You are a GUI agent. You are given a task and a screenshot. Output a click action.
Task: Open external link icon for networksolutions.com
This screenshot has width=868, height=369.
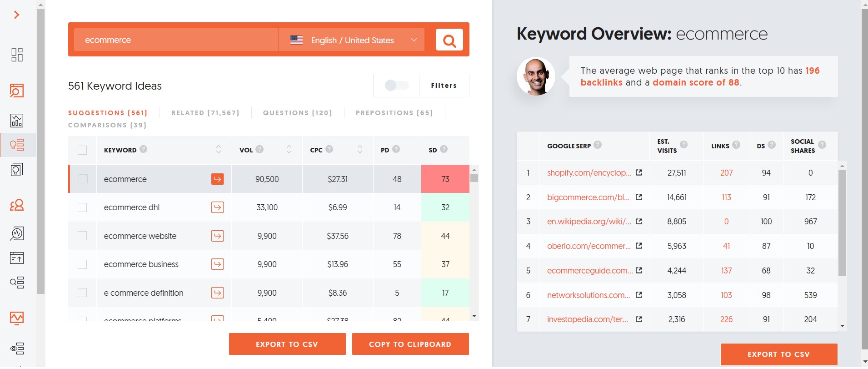click(x=639, y=295)
